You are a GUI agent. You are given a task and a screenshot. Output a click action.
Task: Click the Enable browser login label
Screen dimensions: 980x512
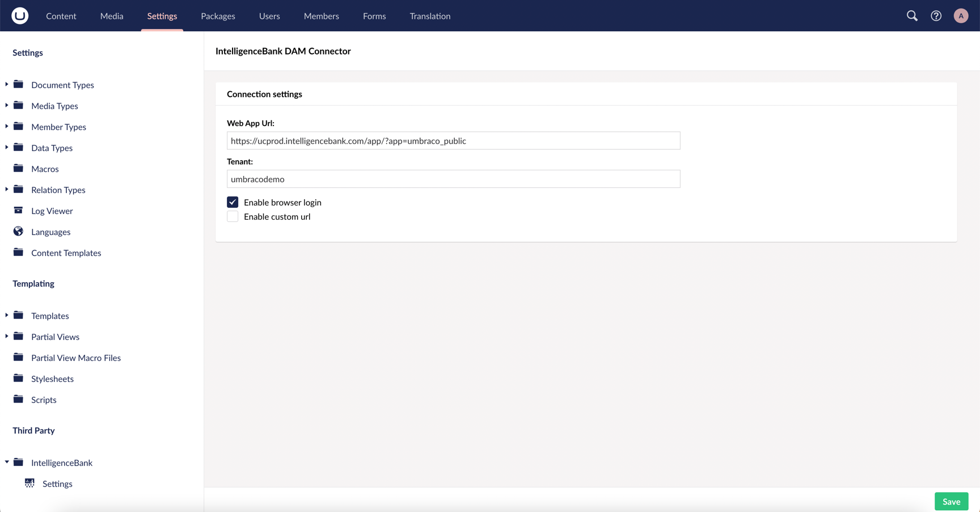[282, 203]
